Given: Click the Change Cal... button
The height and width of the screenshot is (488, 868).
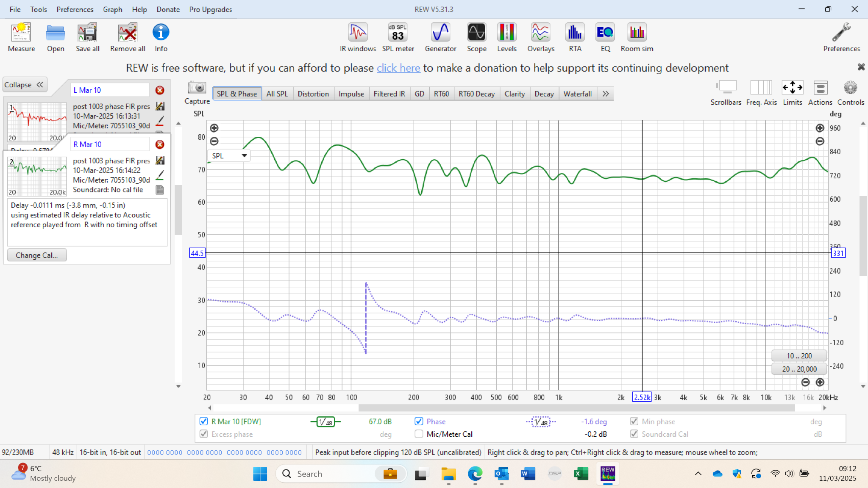Looking at the screenshot, I should (37, 255).
